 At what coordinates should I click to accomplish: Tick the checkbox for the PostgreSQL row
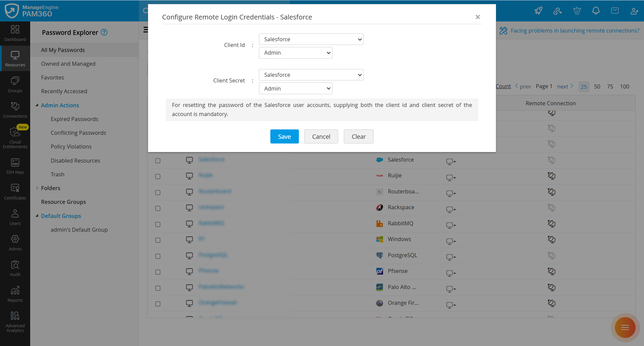pos(158,256)
